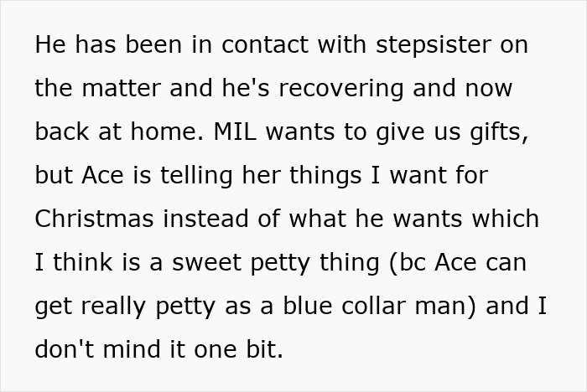Click the word "think" in the text
Image resolution: width=587 pixels, height=392 pixels.
[x=78, y=262]
